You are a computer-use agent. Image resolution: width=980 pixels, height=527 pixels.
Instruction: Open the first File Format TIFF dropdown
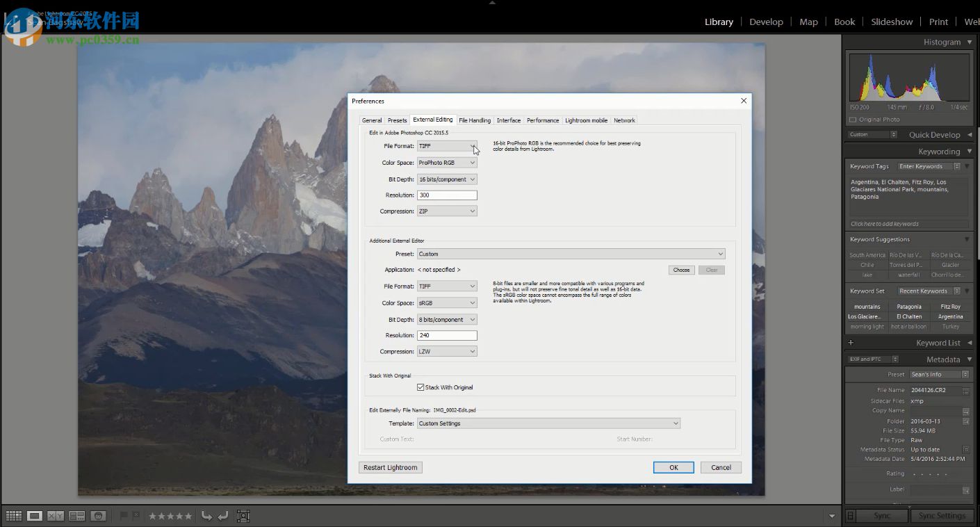(x=447, y=146)
